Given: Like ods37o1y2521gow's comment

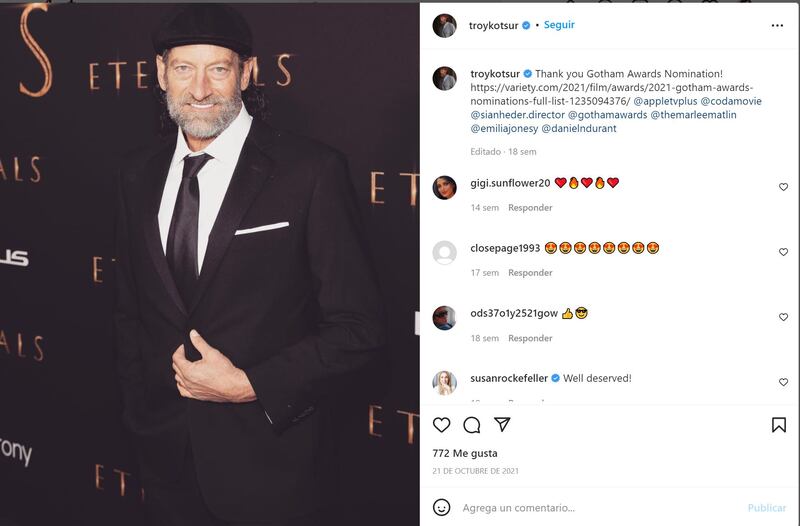Looking at the screenshot, I should [783, 317].
